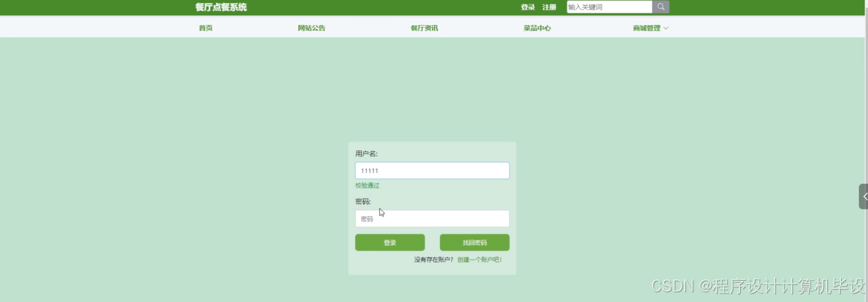This screenshot has height=302, width=868.
Task: Open the 餐厅资讯 nav item
Action: 424,28
